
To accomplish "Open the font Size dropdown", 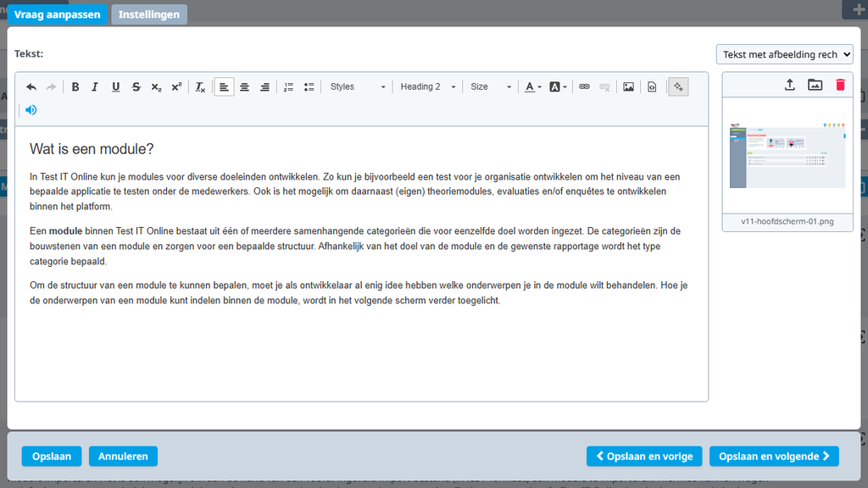I will click(x=491, y=87).
